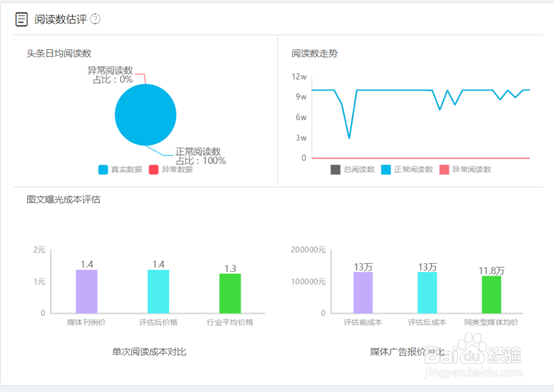The height and width of the screenshot is (392, 554).
Task: Click the purple 评估前成本 bar
Action: (x=363, y=293)
